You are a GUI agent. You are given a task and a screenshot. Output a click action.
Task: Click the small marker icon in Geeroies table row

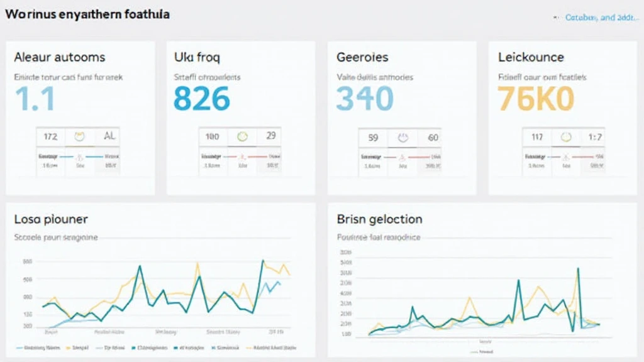coord(403,156)
